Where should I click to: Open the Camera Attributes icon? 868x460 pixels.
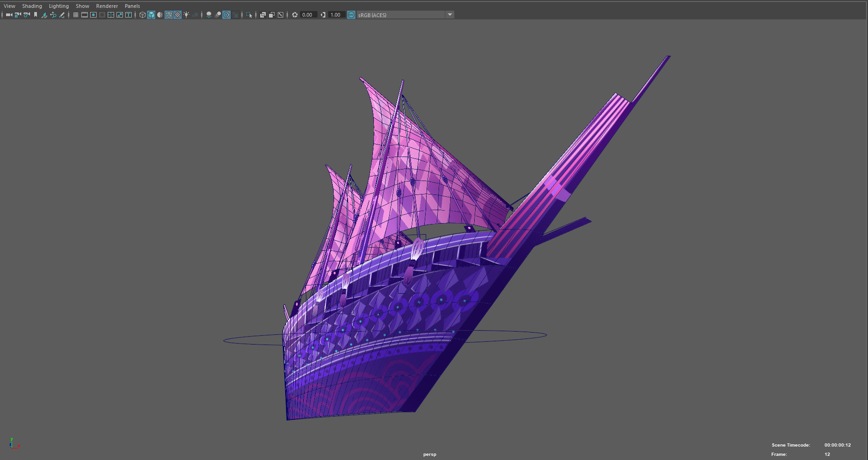tap(26, 15)
